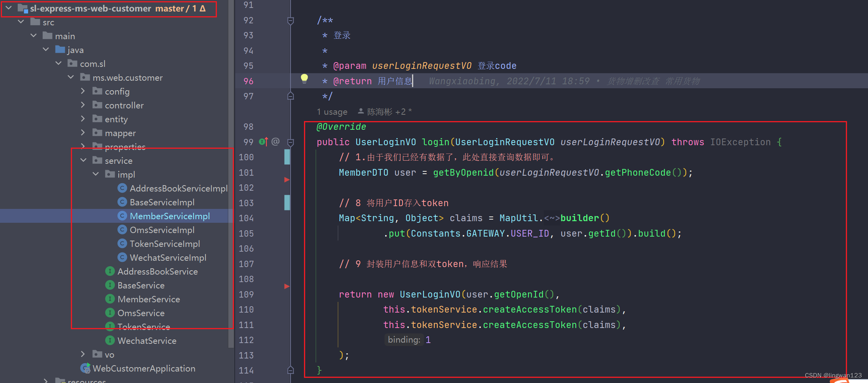Viewport: 868px width, 383px height.
Task: Collapse the impl package chevron
Action: pos(96,174)
